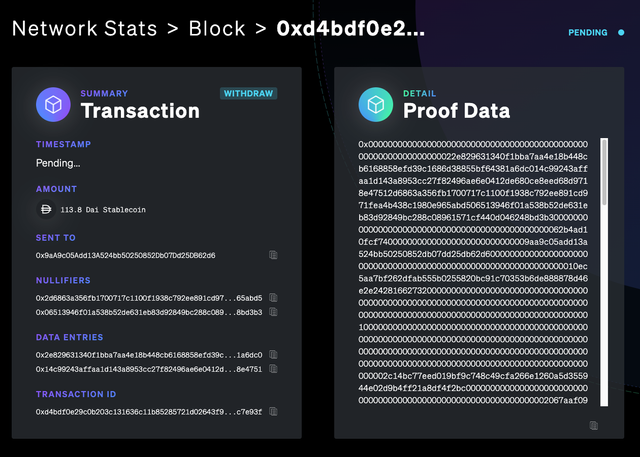
Task: Copy the proof data
Action: click(594, 426)
